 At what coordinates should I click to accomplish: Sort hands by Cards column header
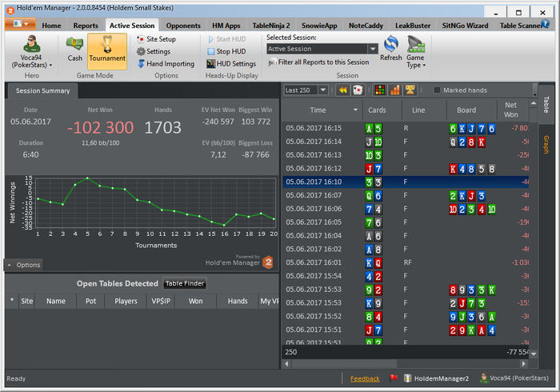coord(382,110)
